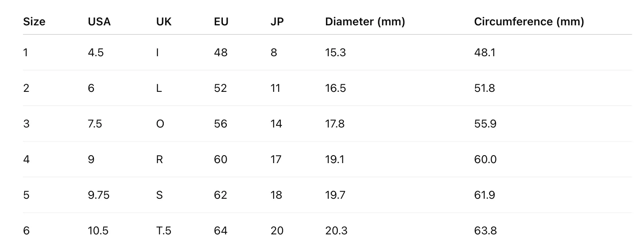This screenshot has width=644, height=251.
Task: Select the UK T.5 cell
Action: point(164,230)
